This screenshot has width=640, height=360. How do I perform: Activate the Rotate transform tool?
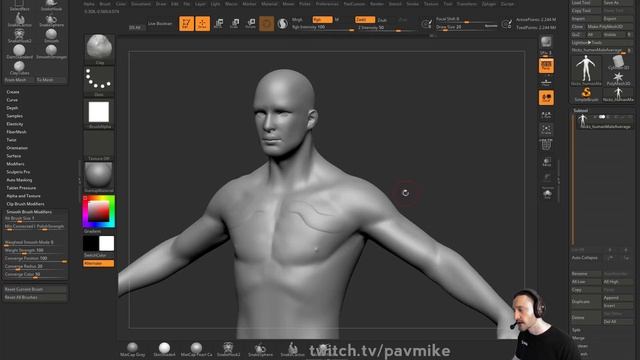pos(251,24)
